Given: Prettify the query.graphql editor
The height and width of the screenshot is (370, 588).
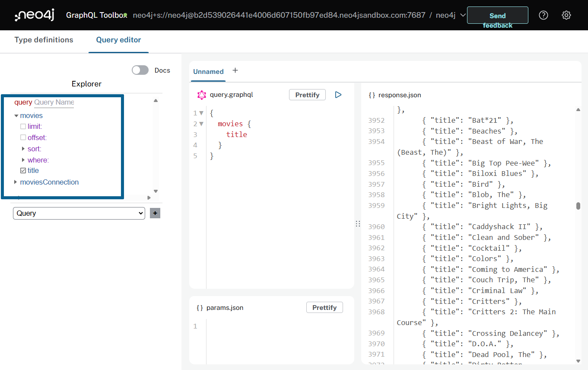Looking at the screenshot, I should click(x=307, y=95).
